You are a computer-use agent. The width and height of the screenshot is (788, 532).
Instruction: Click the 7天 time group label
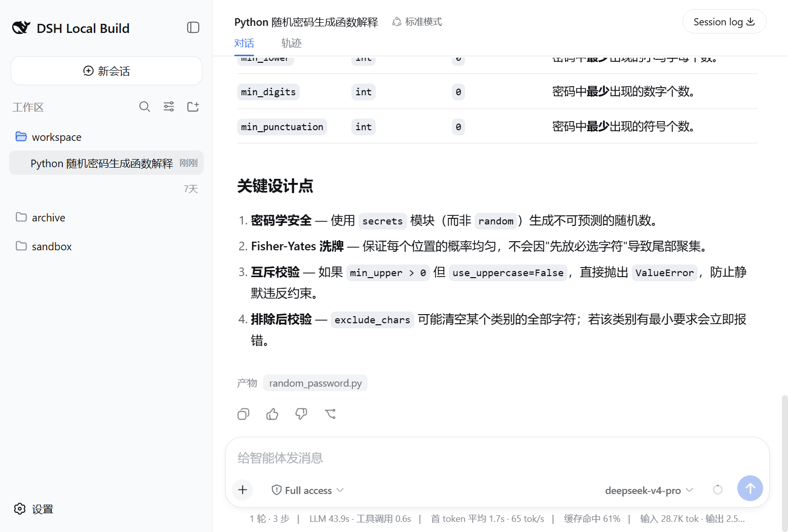191,188
